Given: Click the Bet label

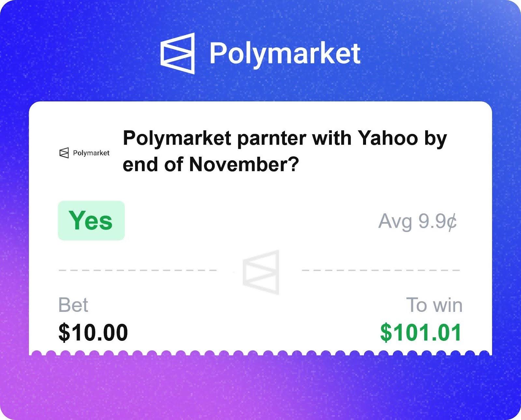Looking at the screenshot, I should coord(73,305).
